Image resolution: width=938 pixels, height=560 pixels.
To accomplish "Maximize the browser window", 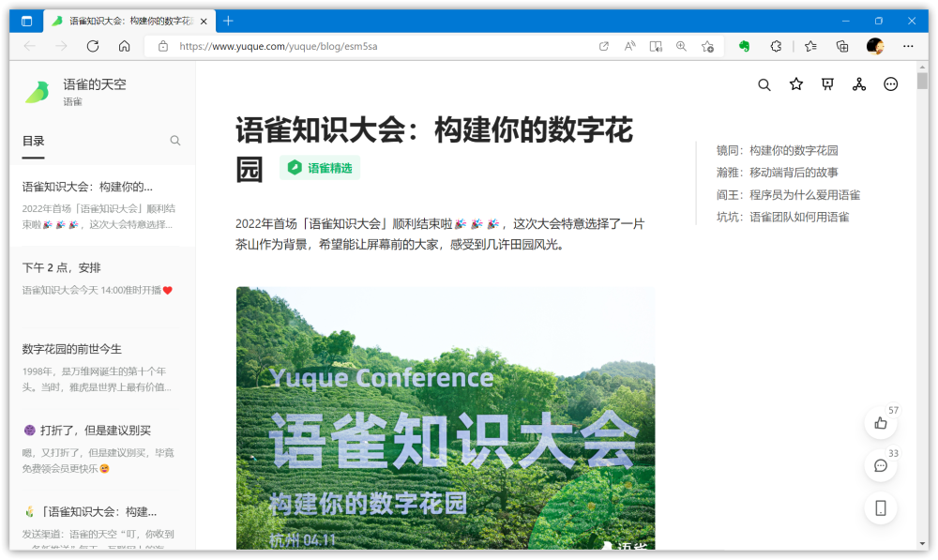I will click(x=878, y=21).
